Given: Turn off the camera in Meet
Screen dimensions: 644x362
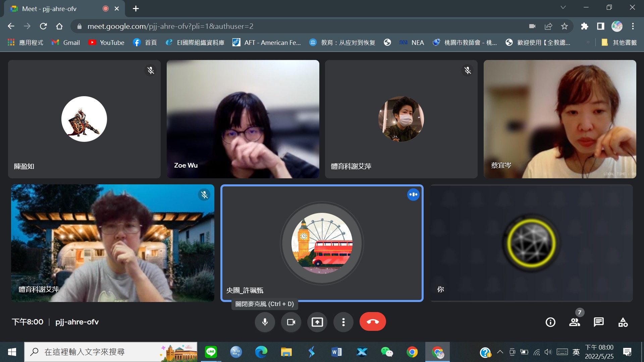Looking at the screenshot, I should [x=291, y=322].
